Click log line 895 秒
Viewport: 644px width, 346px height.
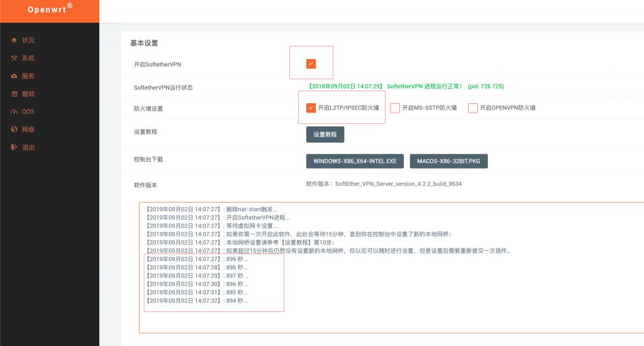(197, 292)
